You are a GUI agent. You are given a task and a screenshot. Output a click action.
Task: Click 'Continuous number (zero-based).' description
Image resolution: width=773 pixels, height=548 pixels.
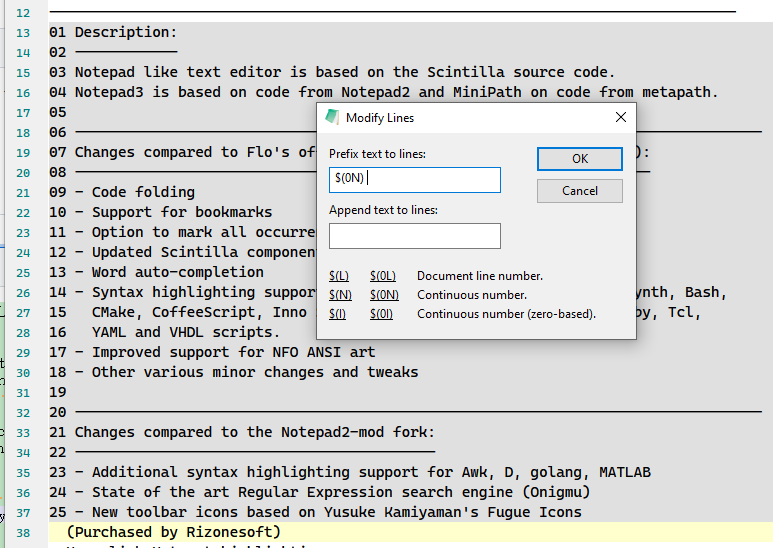506,314
